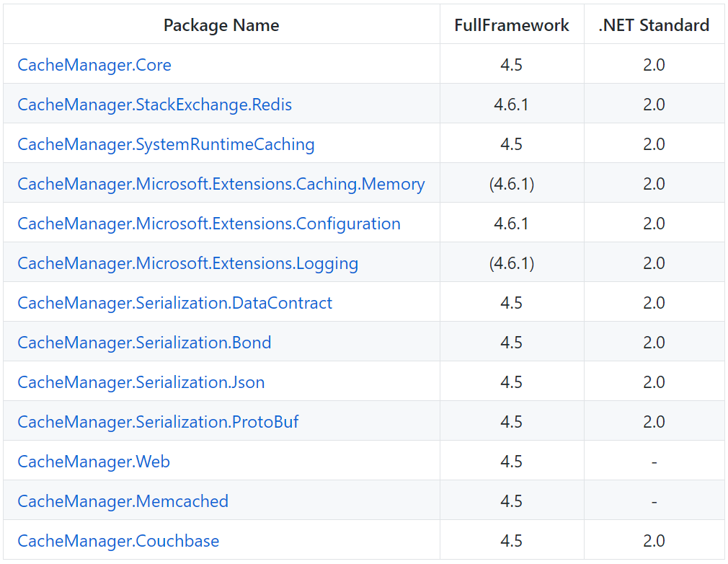Select the dash in CacheManager.Memcached row
728x564 pixels.
pos(654,502)
